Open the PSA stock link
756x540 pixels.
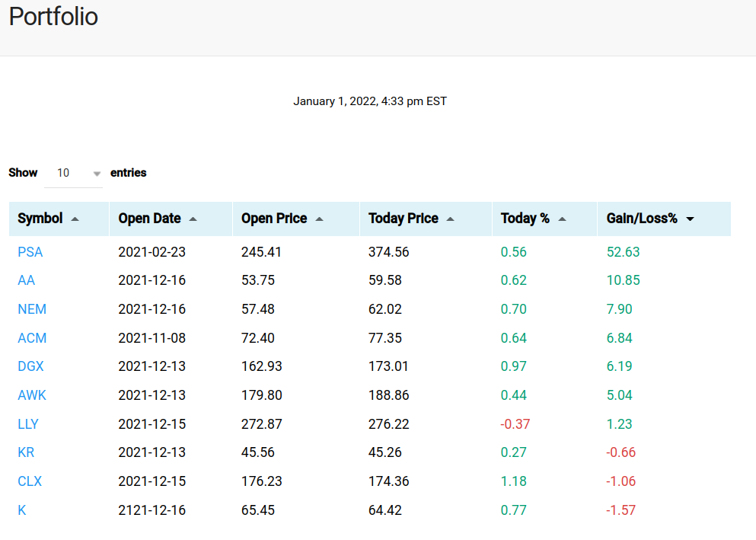click(30, 252)
